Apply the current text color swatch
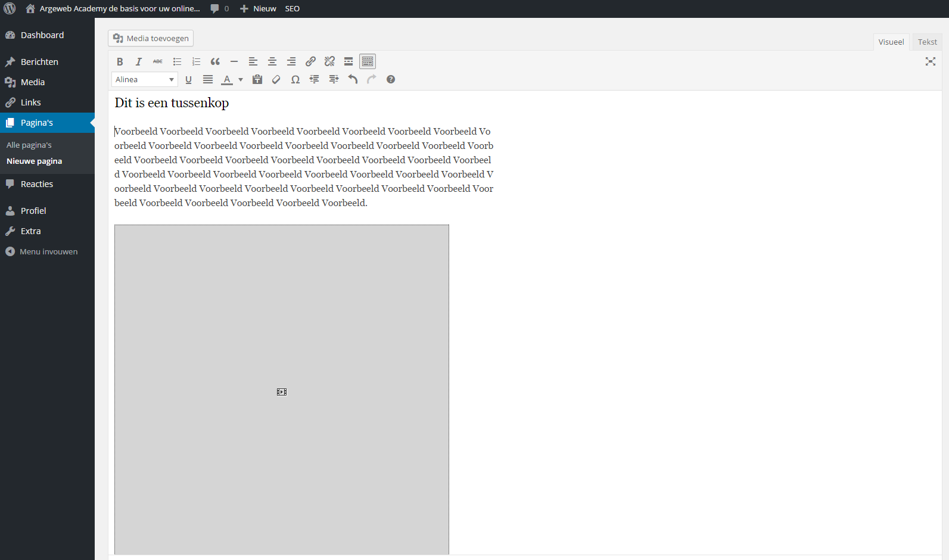Viewport: 949px width, 560px height. pyautogui.click(x=227, y=79)
